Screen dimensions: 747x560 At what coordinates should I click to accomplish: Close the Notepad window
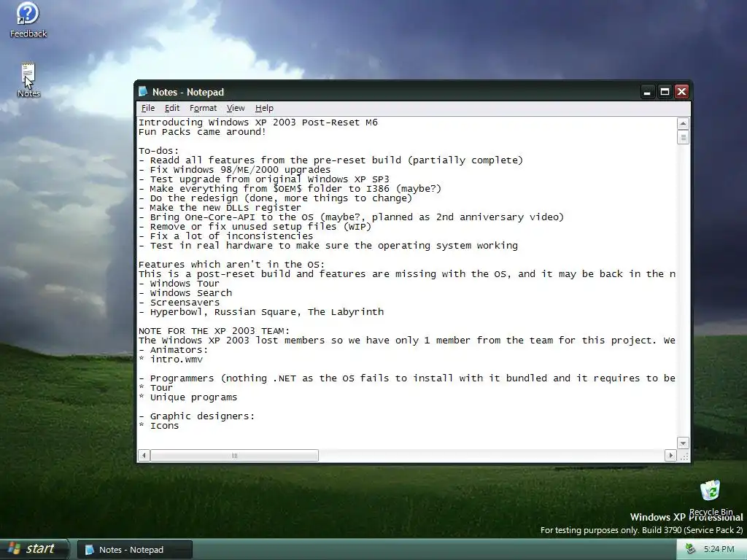coord(682,91)
